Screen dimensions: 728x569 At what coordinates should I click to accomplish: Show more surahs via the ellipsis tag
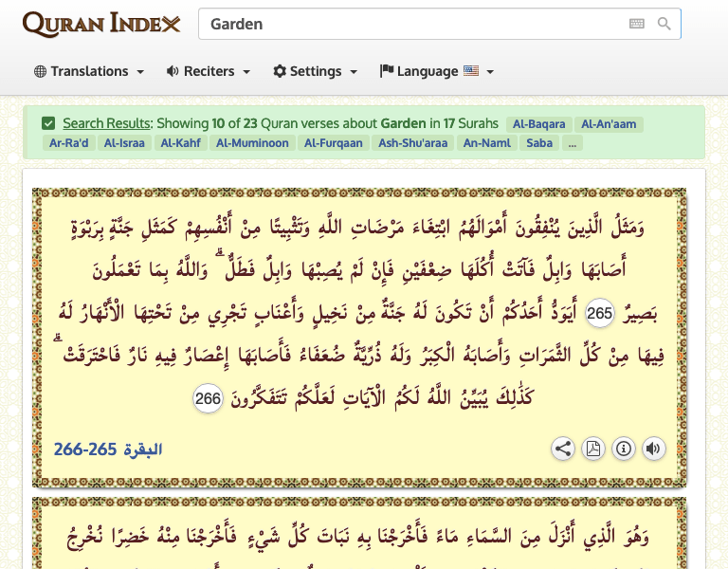(572, 143)
